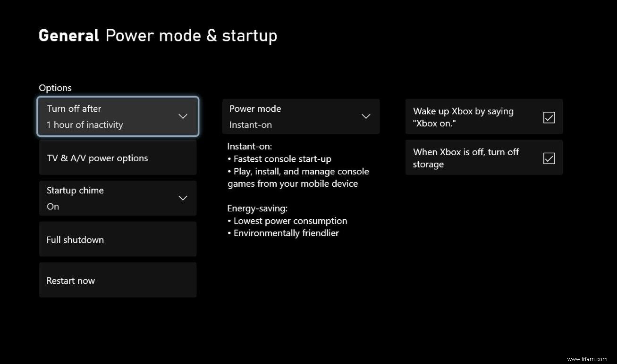This screenshot has width=617, height=364.
Task: Click the 'General Power mode & startup' heading
Action: [158, 35]
